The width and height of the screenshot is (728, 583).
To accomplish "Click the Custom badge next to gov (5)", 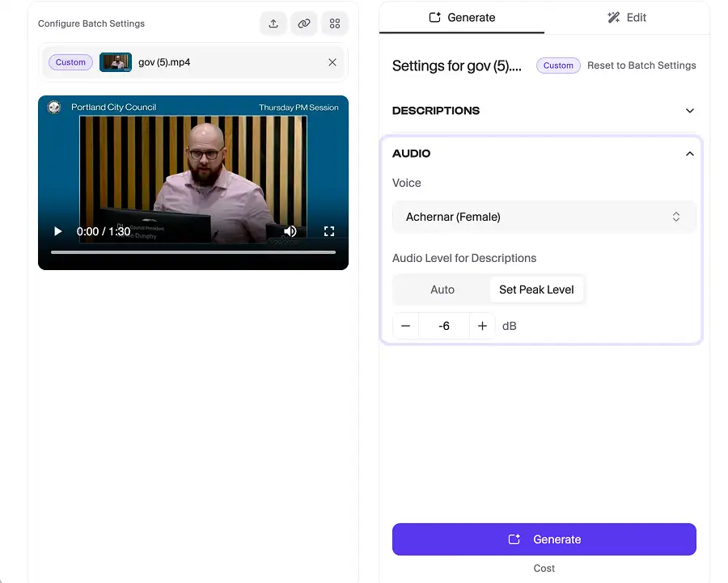I will [x=70, y=61].
